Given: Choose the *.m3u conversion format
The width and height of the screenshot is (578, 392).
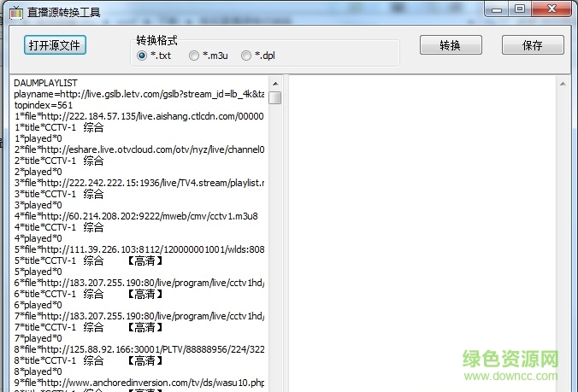Looking at the screenshot, I should [x=194, y=56].
